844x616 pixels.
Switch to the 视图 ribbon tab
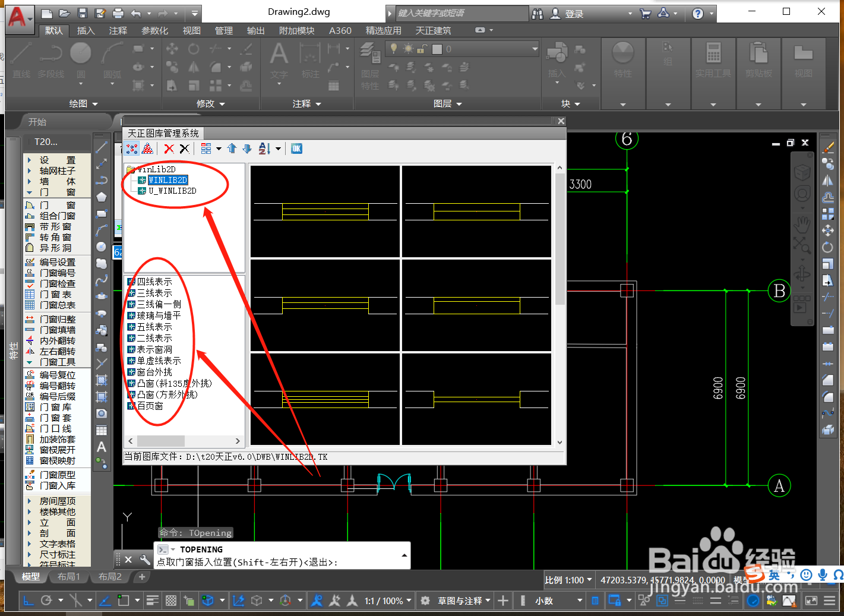point(191,30)
